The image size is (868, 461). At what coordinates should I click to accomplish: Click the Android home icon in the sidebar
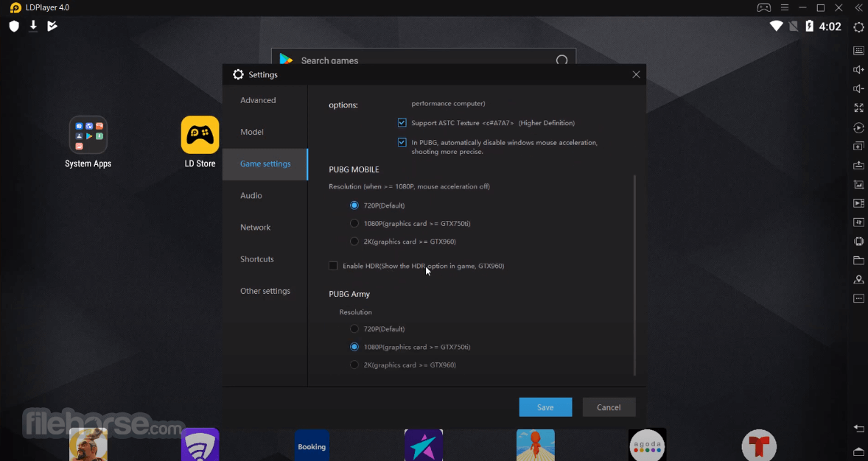858,451
